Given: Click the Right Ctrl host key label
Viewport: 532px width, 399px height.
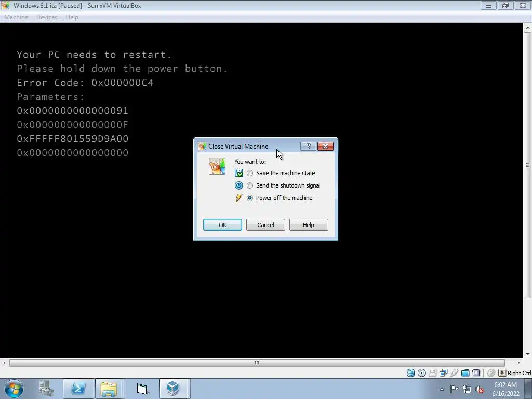Looking at the screenshot, I should point(519,373).
